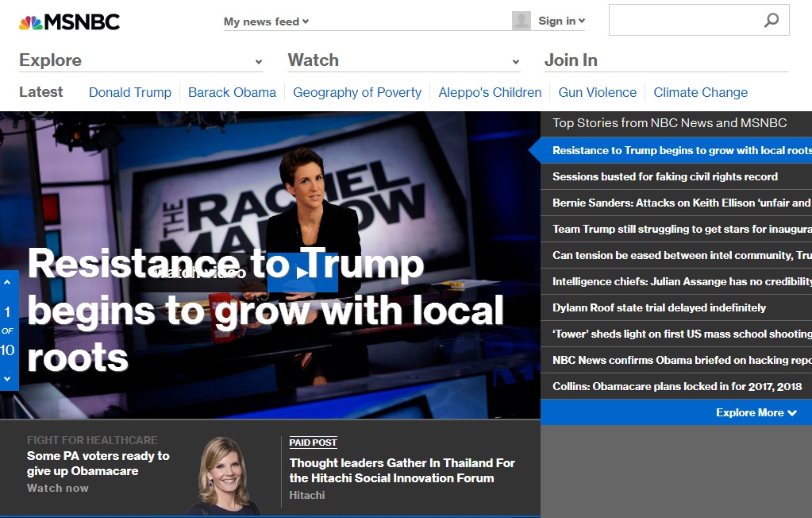Open Can tension be eased story
The height and width of the screenshot is (518, 812).
[x=676, y=255]
